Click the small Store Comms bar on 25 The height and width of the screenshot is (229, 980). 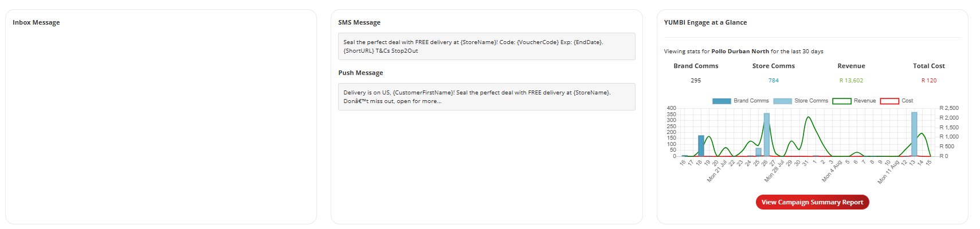click(758, 152)
